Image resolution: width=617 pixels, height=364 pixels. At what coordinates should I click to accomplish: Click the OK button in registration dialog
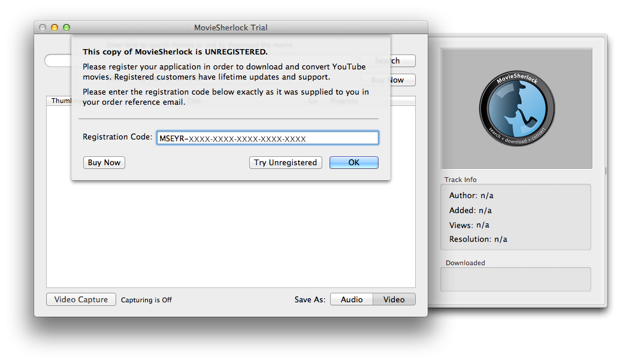[x=354, y=162]
